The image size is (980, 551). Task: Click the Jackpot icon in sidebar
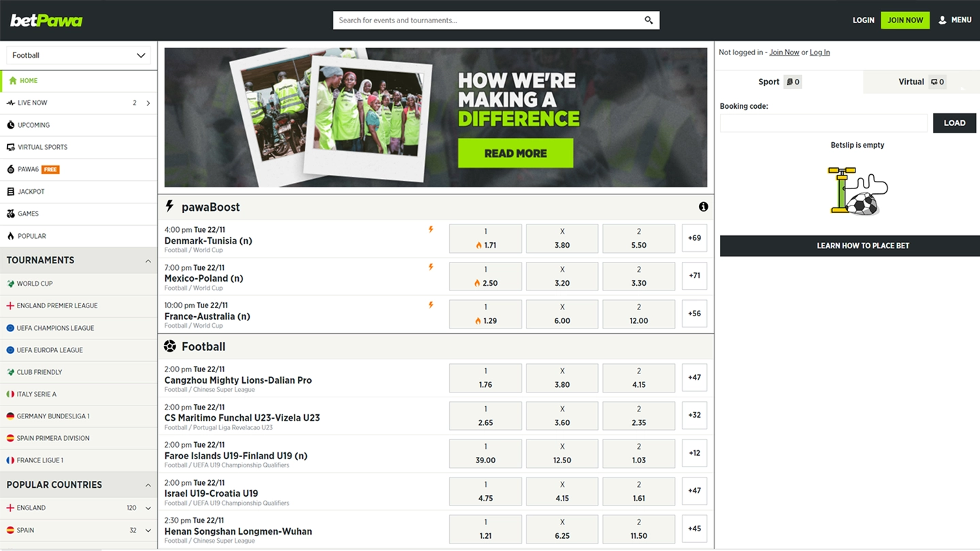(x=10, y=192)
